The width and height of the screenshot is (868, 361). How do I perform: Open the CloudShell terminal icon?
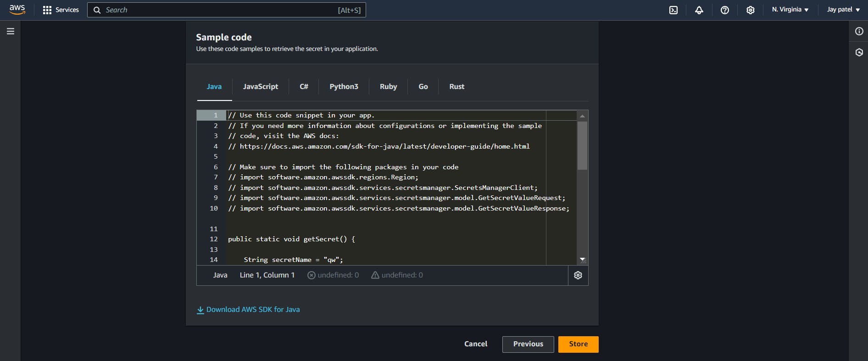673,10
